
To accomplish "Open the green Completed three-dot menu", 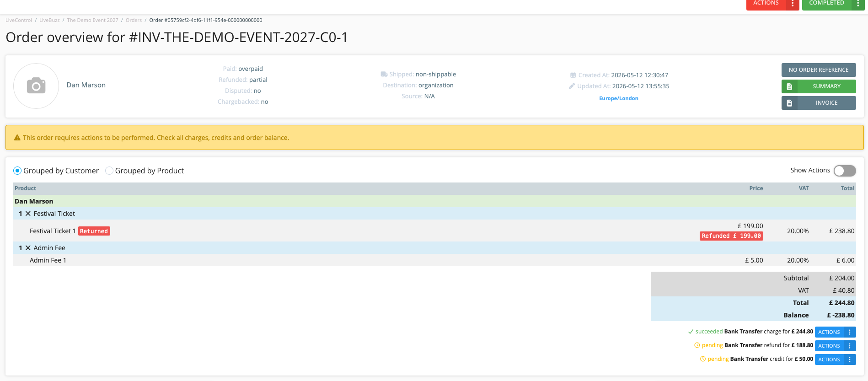I will coord(857,4).
